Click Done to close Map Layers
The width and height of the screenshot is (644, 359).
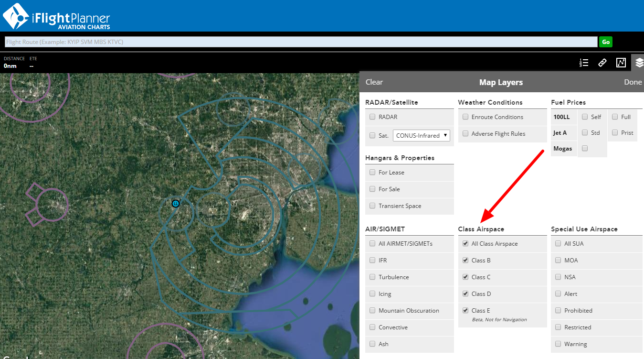[x=633, y=82]
